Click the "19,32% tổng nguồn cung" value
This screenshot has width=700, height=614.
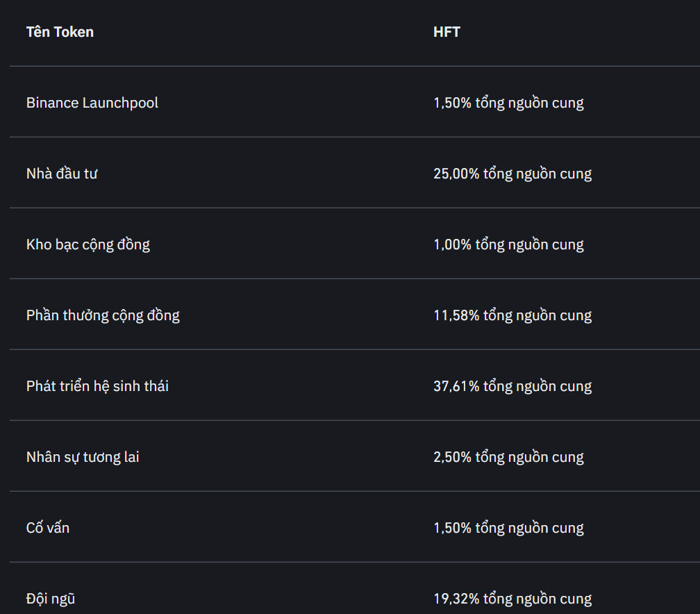click(x=512, y=598)
